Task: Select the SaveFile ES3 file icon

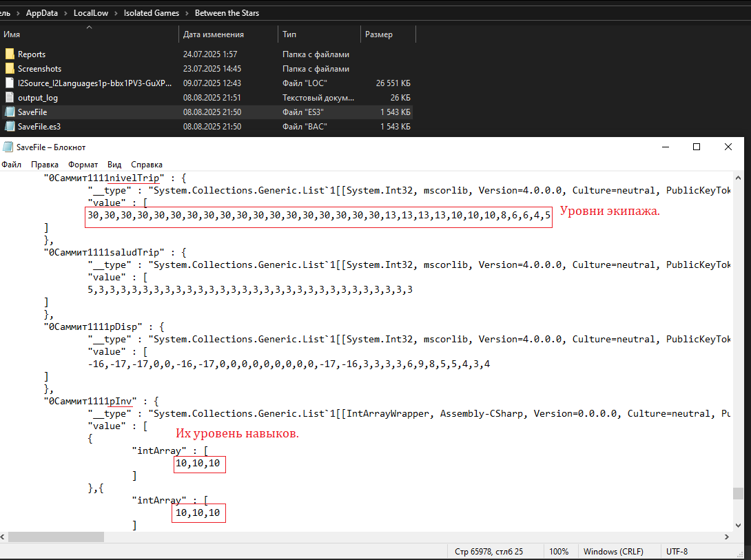Action: (x=10, y=112)
